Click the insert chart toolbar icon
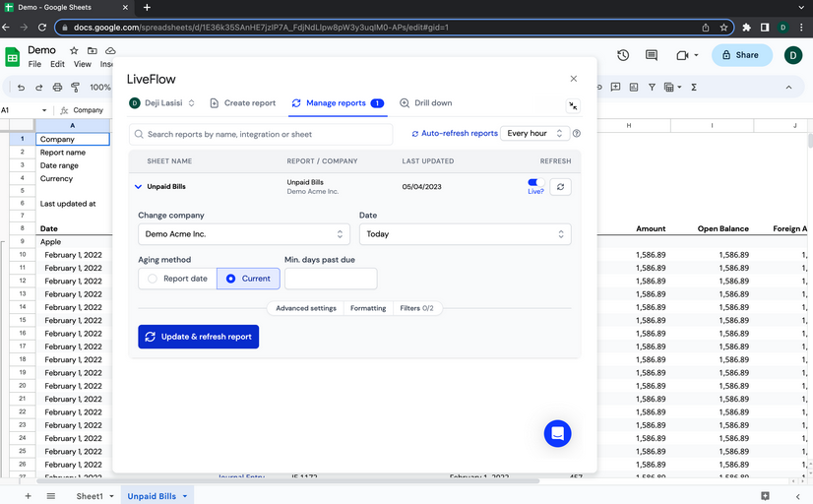 coord(634,87)
